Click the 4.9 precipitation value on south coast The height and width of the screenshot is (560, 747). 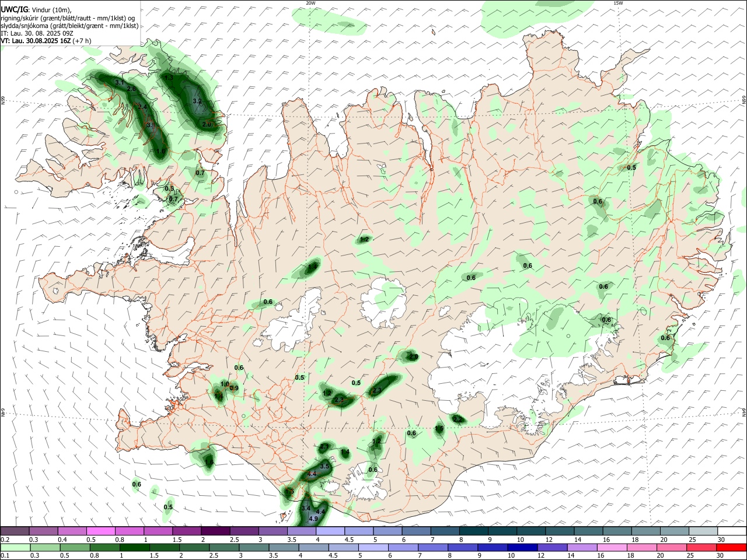click(x=313, y=519)
